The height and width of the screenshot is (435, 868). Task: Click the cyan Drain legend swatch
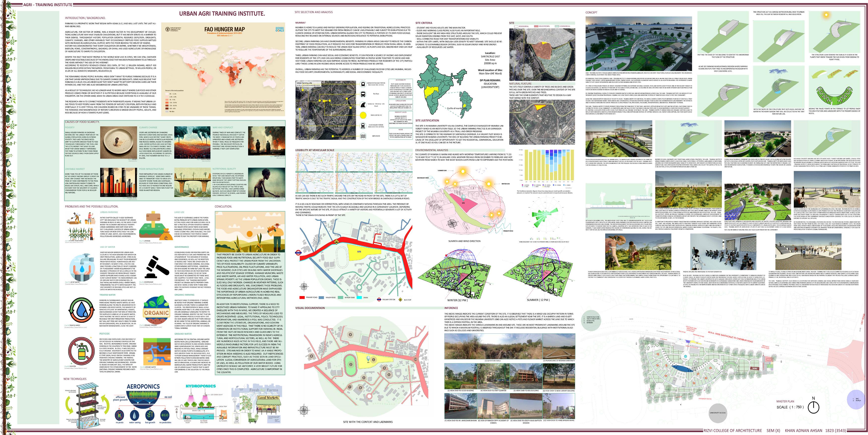(x=359, y=298)
